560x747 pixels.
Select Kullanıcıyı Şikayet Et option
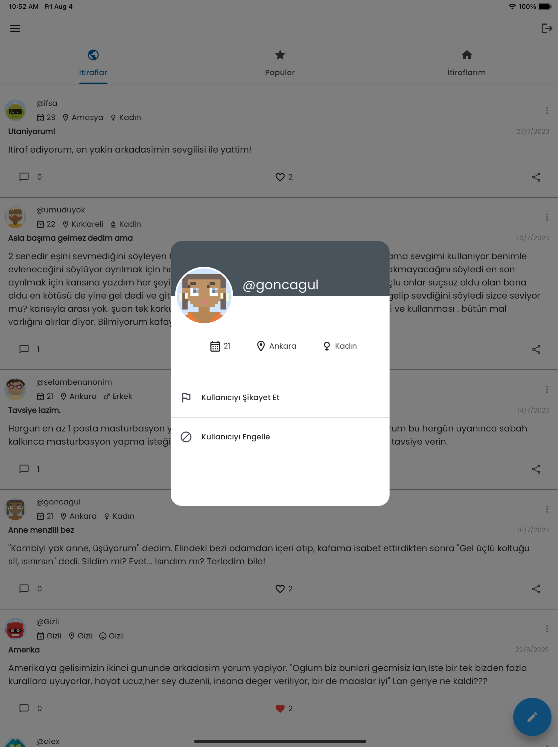coord(280,398)
